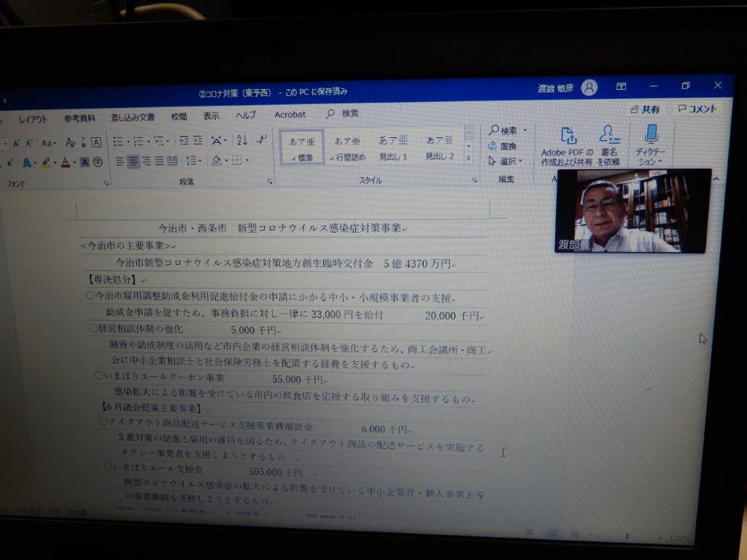Click the Dictation microphone icon
Screen dimensions: 747x560
tap(651, 134)
